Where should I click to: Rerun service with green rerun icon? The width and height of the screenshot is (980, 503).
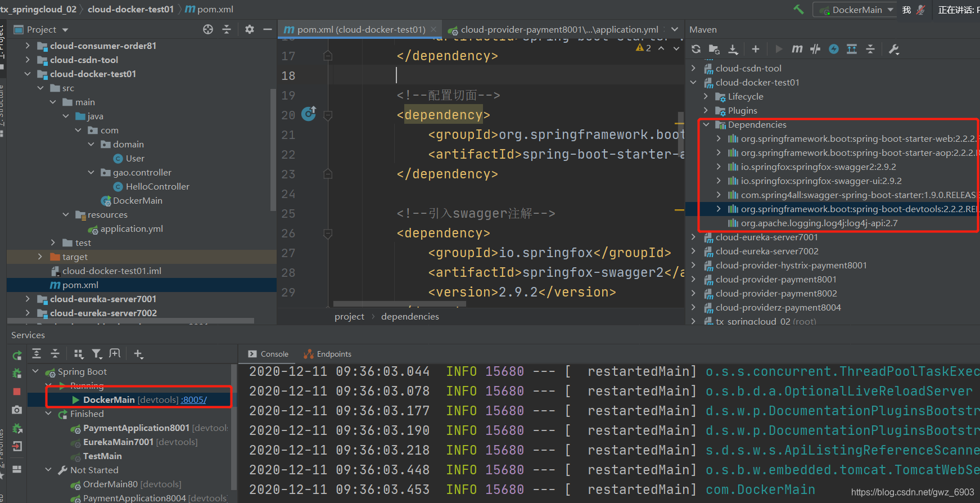pyautogui.click(x=17, y=355)
